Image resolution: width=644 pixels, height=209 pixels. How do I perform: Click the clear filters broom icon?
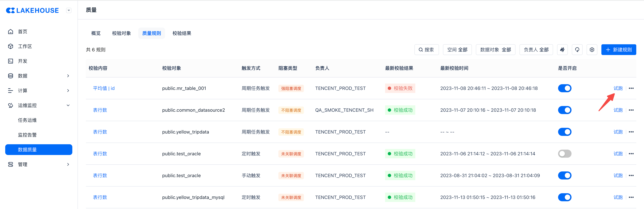coord(562,50)
